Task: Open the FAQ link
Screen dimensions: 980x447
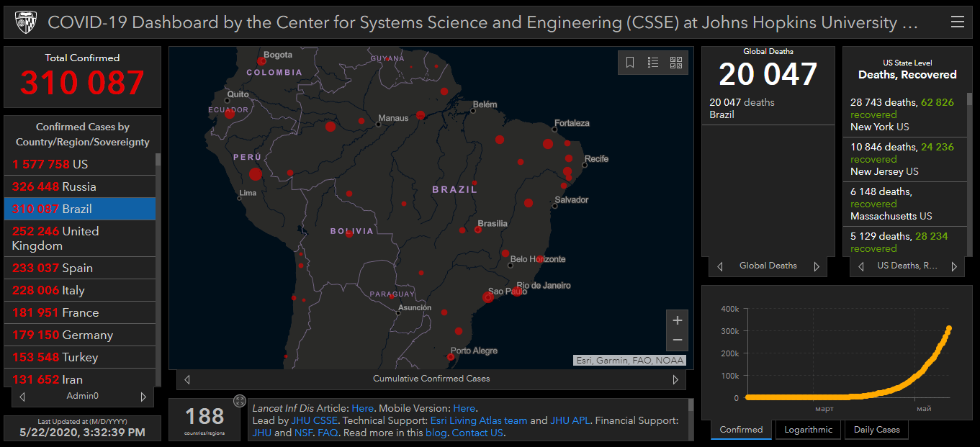Action: click(328, 433)
